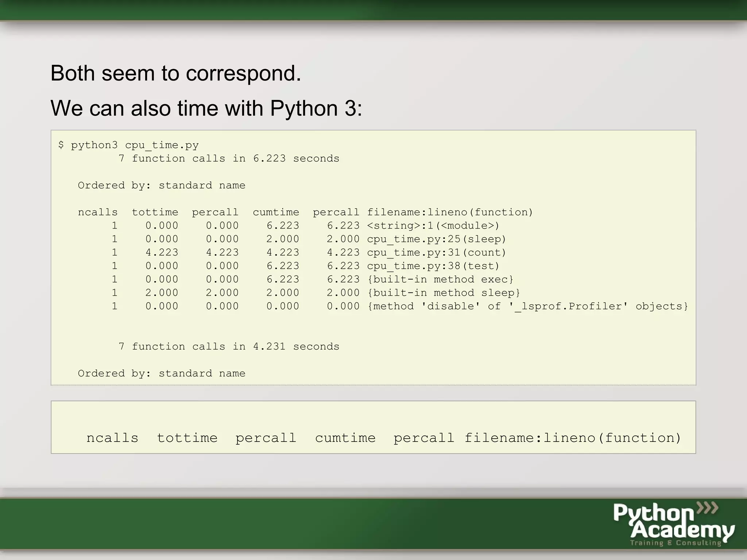Click the command '$ python3 cpu_time.py'

[x=128, y=145]
